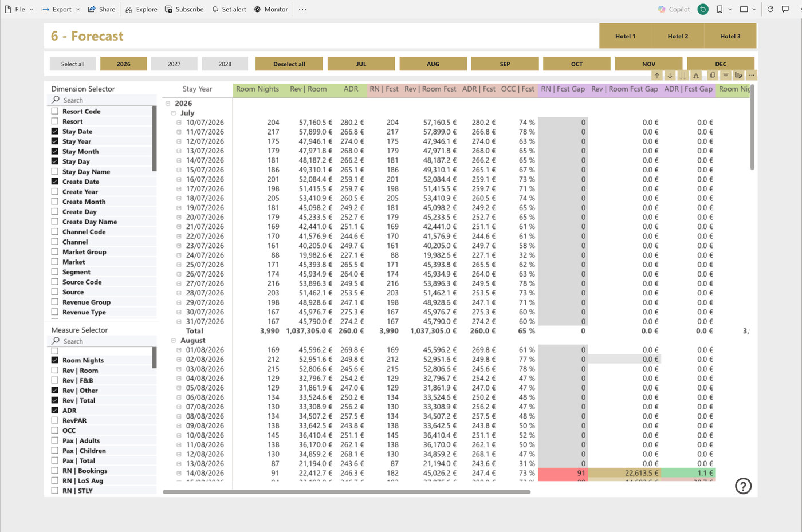
Task: Click the reset to default icon
Action: coord(703,9)
